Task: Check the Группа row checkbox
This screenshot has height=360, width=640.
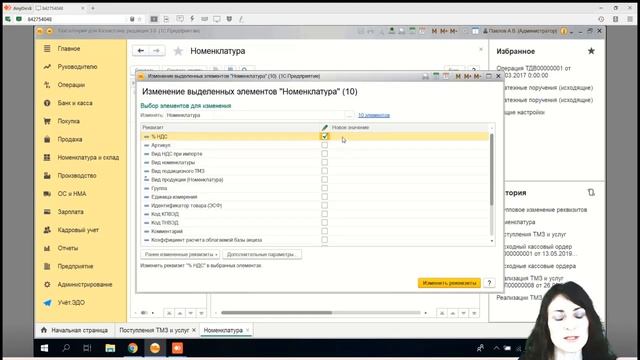Action: [x=324, y=188]
